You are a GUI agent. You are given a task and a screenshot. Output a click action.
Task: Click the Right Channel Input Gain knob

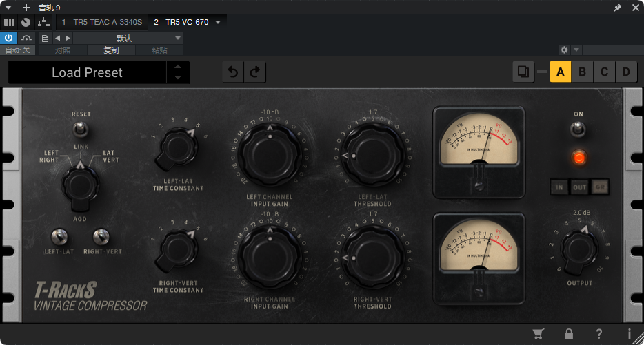click(x=270, y=257)
